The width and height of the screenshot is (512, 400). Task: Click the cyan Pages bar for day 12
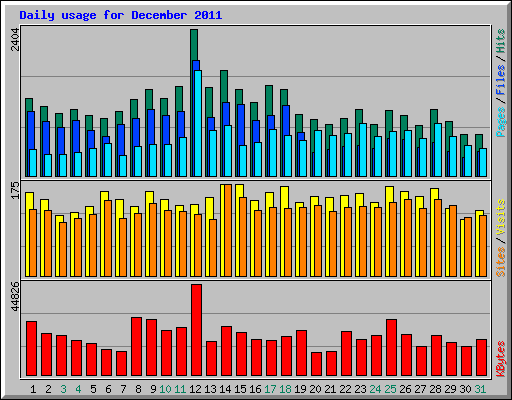click(198, 123)
